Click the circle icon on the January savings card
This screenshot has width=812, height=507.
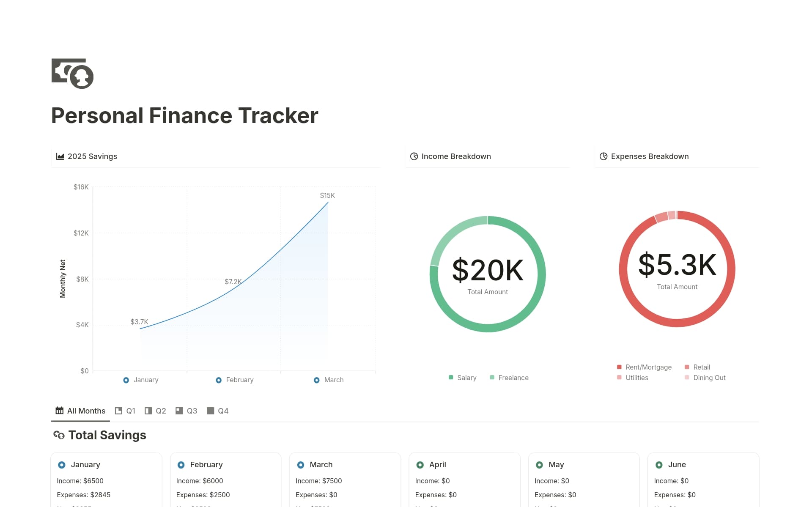point(63,464)
